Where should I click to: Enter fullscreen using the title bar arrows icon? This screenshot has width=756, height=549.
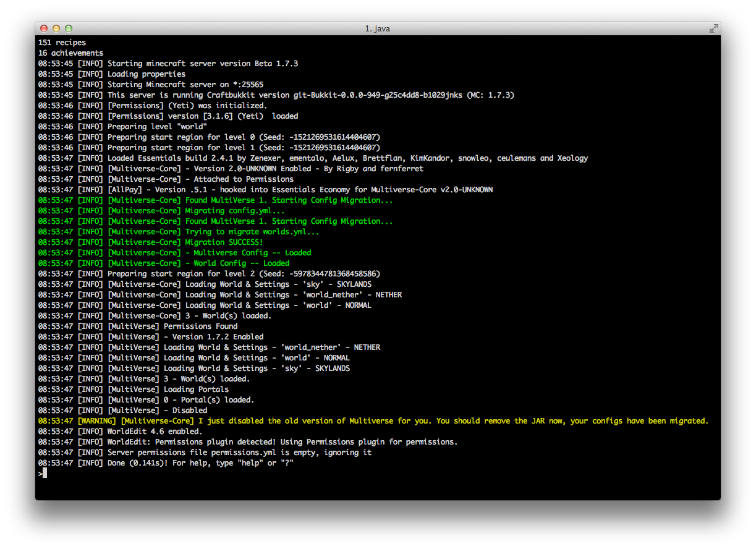[713, 28]
